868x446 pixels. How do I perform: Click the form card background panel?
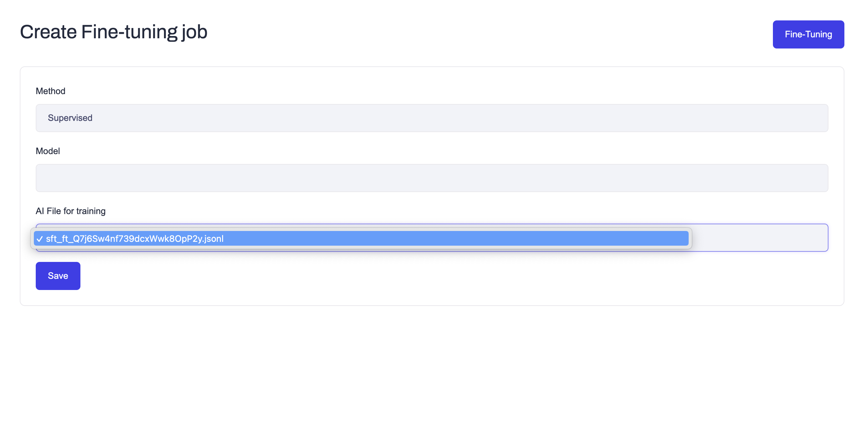point(431,296)
